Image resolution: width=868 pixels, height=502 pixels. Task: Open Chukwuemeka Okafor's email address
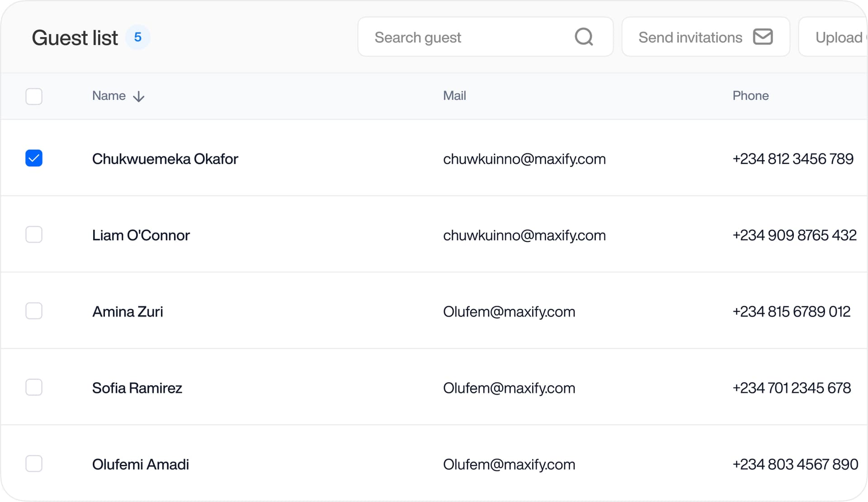524,159
